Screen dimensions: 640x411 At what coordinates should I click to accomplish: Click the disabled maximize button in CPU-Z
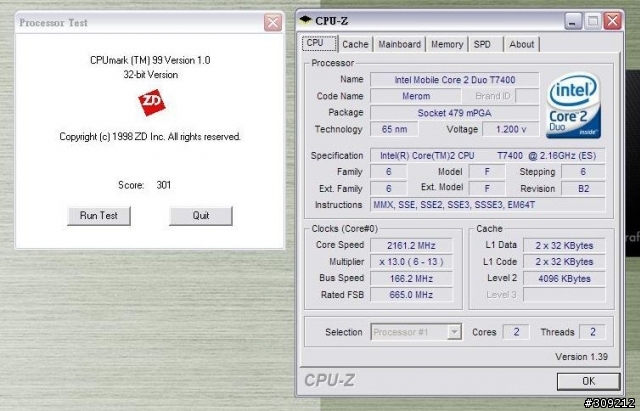(593, 20)
